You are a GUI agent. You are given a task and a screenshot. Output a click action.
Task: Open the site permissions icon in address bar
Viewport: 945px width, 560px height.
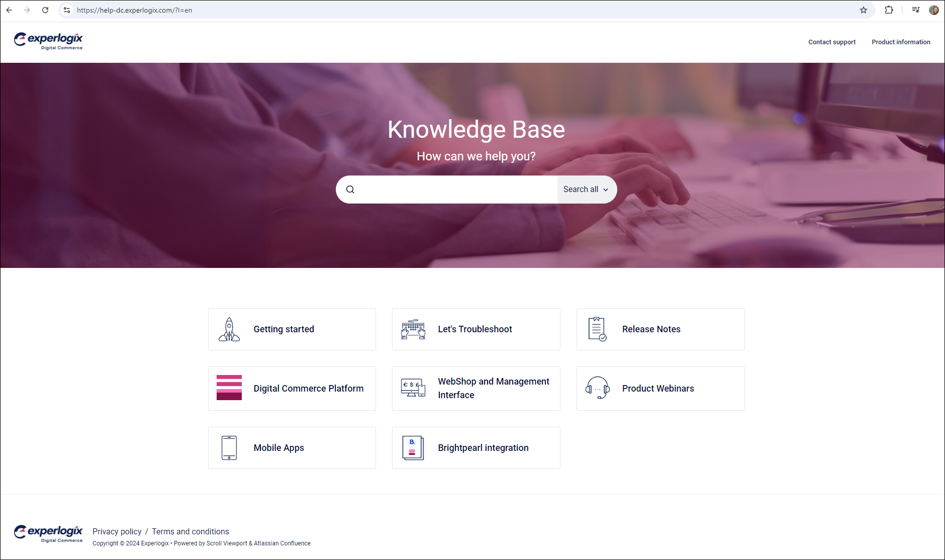tap(66, 10)
